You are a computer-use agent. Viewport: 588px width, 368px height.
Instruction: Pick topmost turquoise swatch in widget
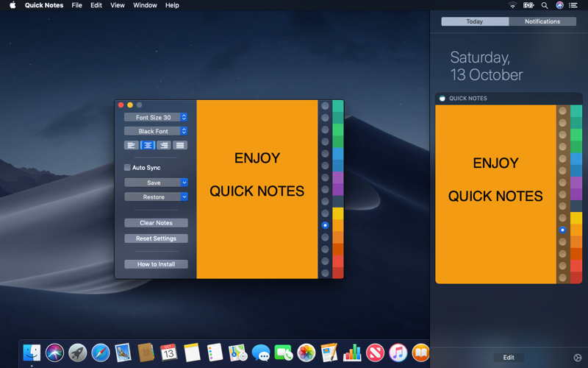[576, 111]
